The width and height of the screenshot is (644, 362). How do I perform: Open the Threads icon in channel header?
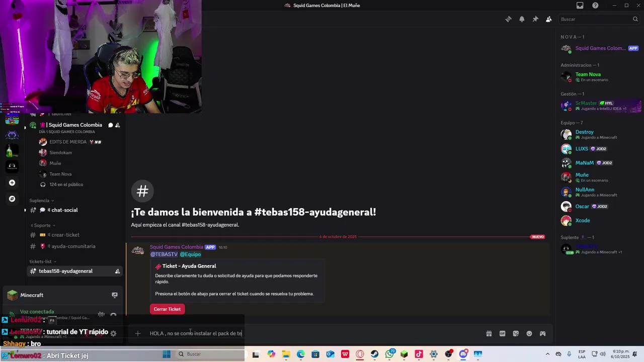(x=508, y=19)
